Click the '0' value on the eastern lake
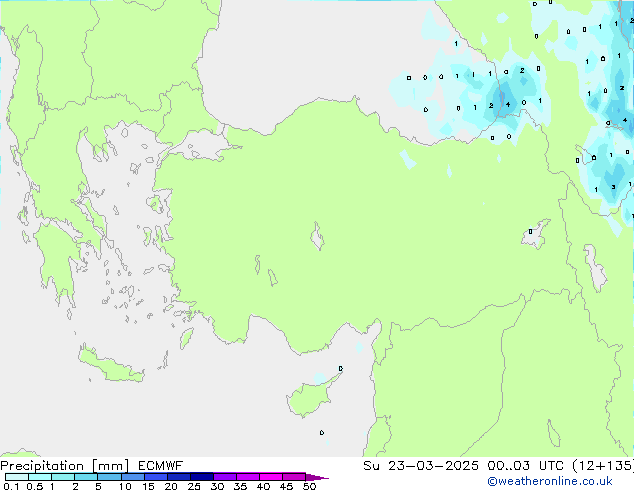This screenshot has width=634, height=490. [530, 232]
